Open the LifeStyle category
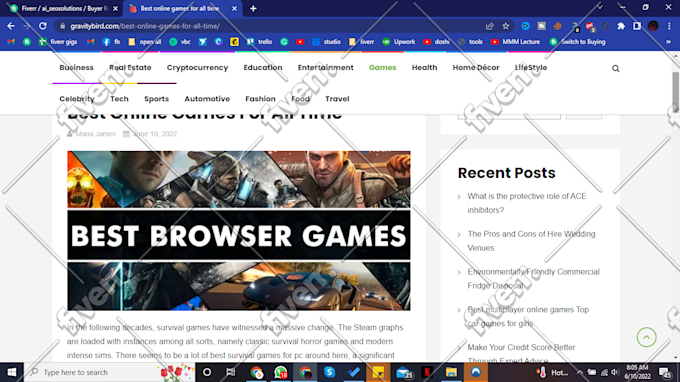 tap(531, 68)
